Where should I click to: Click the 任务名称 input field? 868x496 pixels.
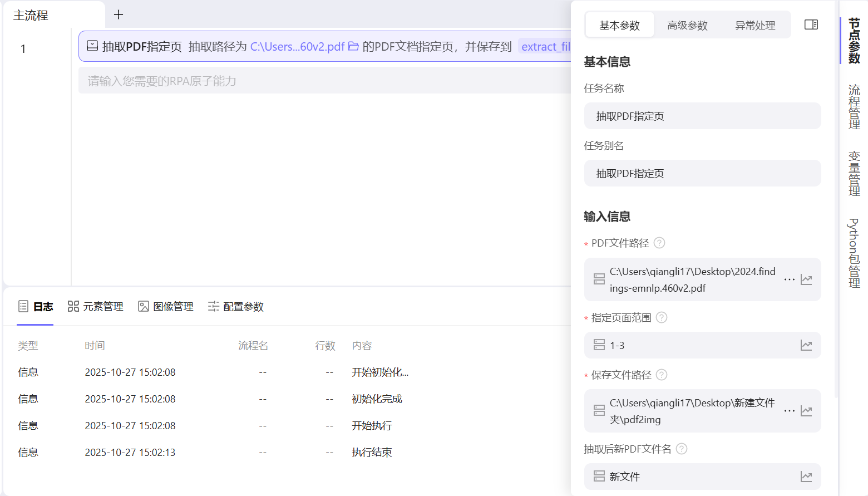702,116
